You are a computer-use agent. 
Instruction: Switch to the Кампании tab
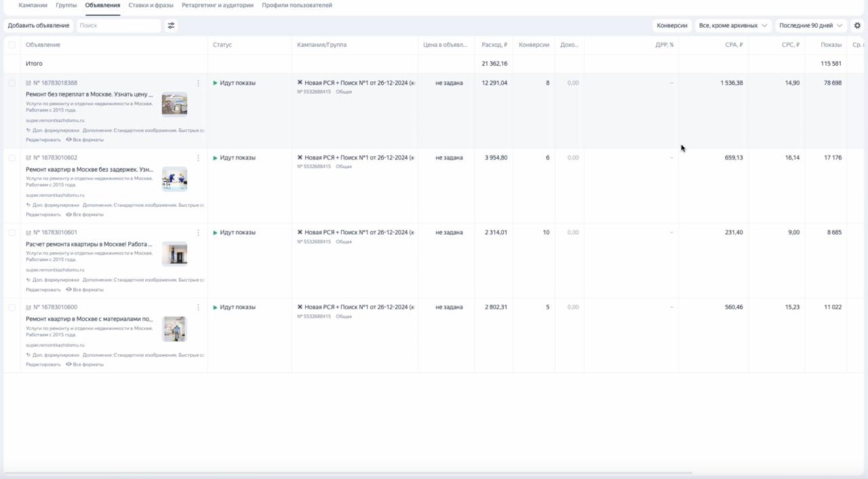coord(33,5)
